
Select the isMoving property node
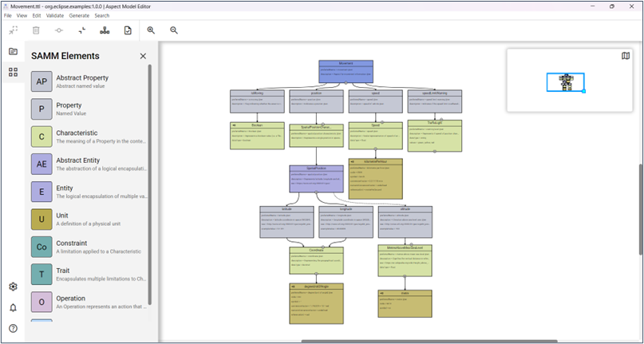(x=257, y=101)
